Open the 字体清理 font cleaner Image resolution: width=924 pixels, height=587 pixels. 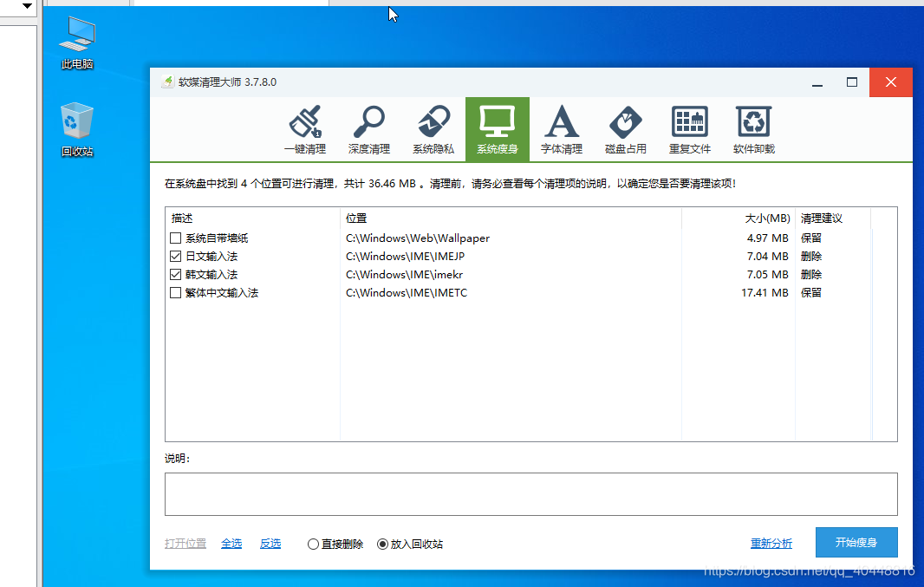coord(562,130)
